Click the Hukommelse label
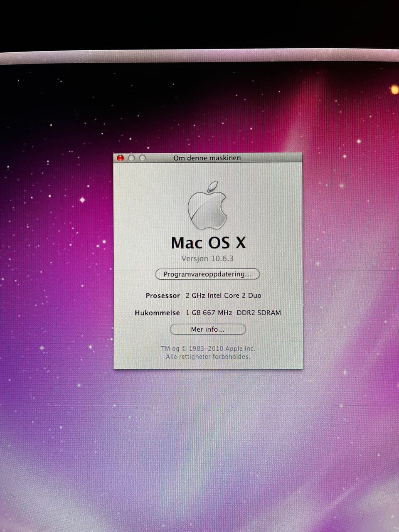Screen dimensions: 399x532 click(157, 313)
